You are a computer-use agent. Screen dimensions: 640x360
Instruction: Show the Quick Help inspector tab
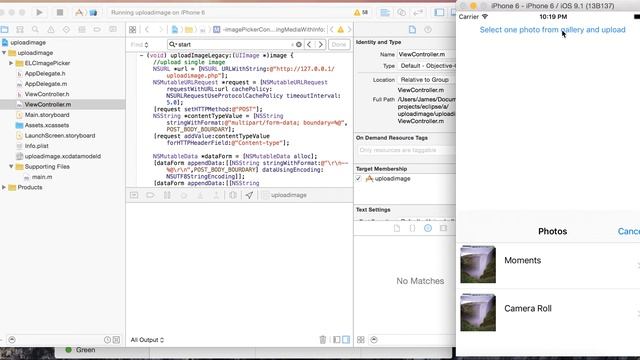point(428,29)
